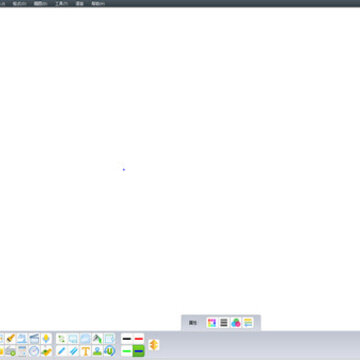360x360 pixels.
Task: Open the last menu bar item
Action: (x=98, y=4)
